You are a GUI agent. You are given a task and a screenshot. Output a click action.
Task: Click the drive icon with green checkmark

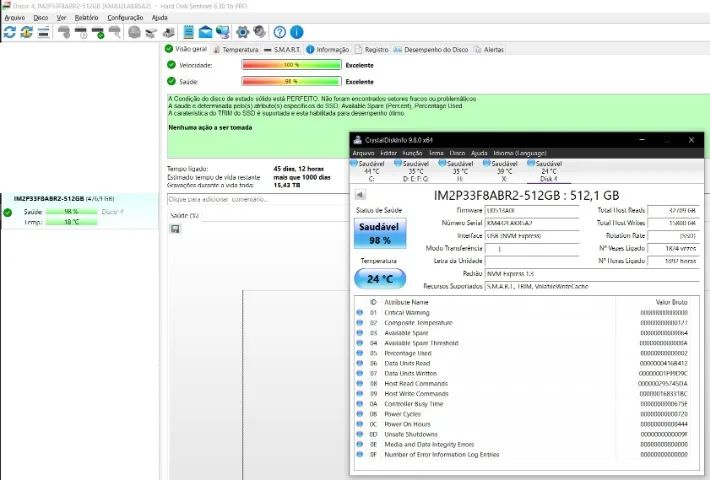tap(97, 32)
